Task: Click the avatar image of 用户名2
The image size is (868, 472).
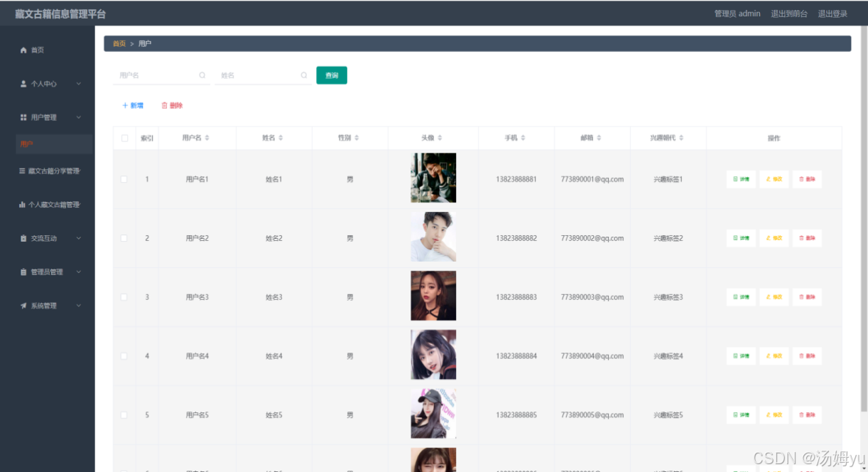Action: pos(433,237)
